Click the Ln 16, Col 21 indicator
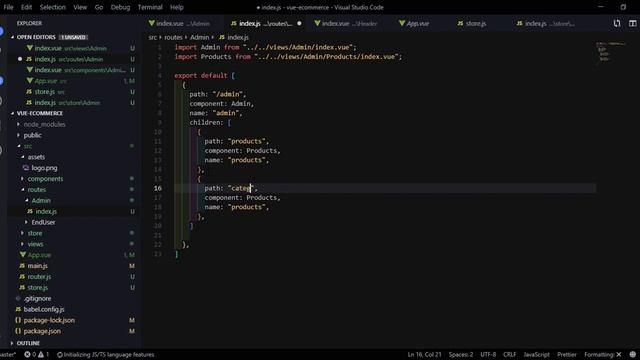This screenshot has height=360, width=640. click(424, 355)
